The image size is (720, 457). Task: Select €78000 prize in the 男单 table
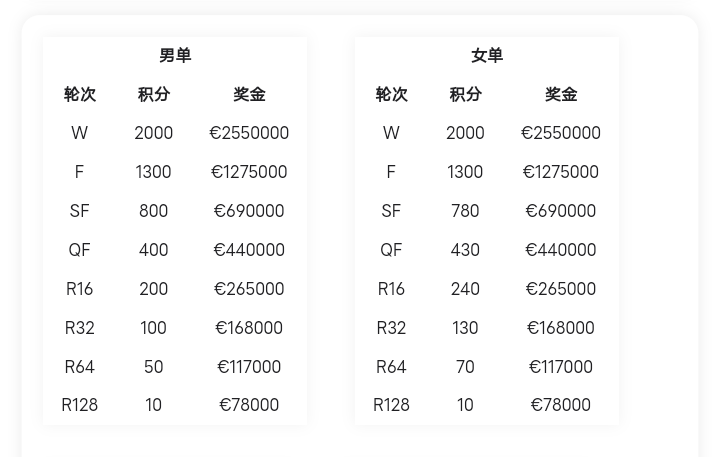pos(249,405)
